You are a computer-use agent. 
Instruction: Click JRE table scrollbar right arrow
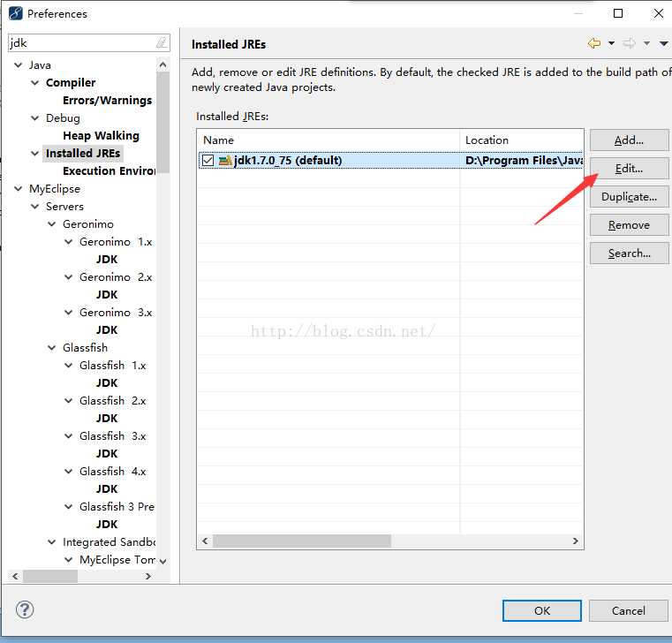point(576,541)
